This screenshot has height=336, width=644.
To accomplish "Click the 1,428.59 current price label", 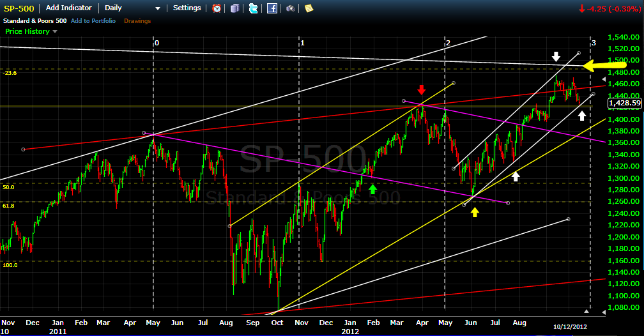I will pos(625,103).
